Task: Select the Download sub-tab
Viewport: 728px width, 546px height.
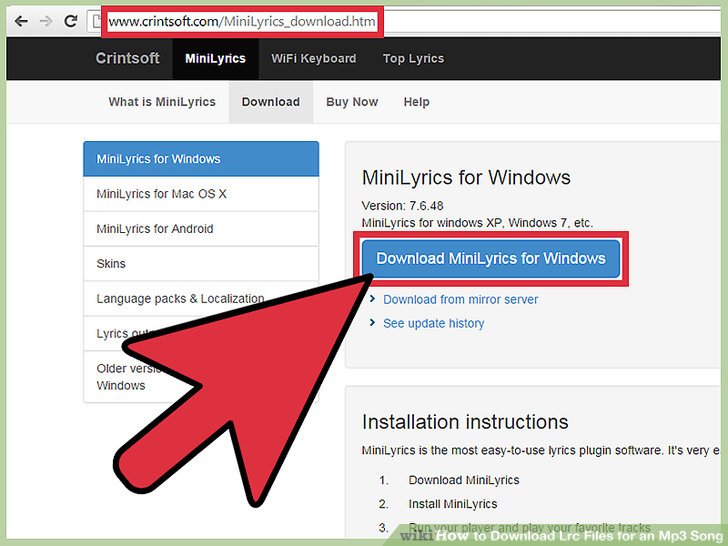Action: point(271,102)
